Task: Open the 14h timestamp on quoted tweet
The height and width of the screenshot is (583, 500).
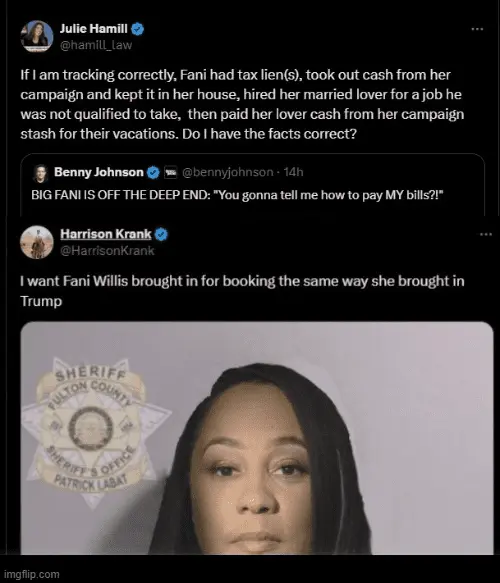Action: (x=293, y=172)
